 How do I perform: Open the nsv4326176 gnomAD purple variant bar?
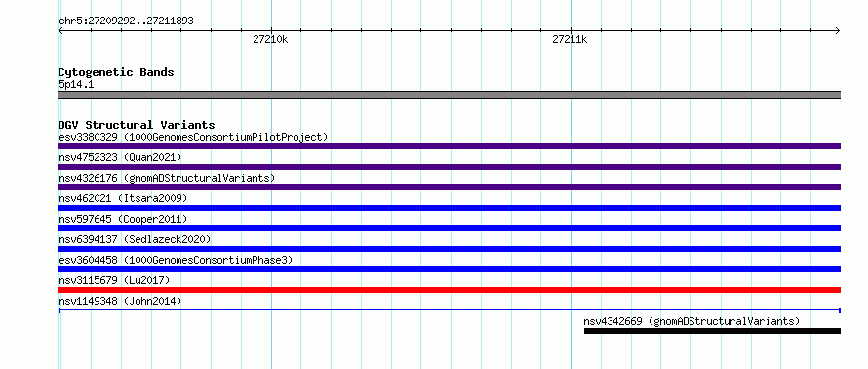[449, 187]
